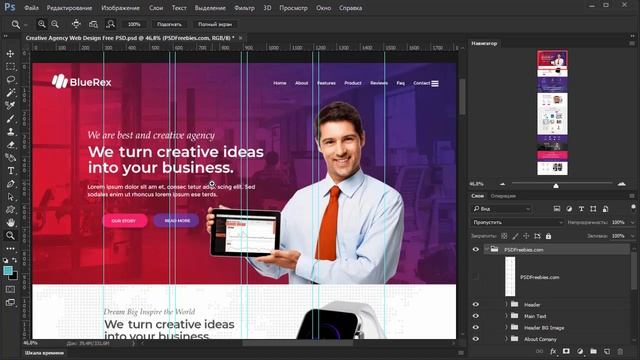
Task: Expand the About Company group
Action: pyautogui.click(x=506, y=339)
